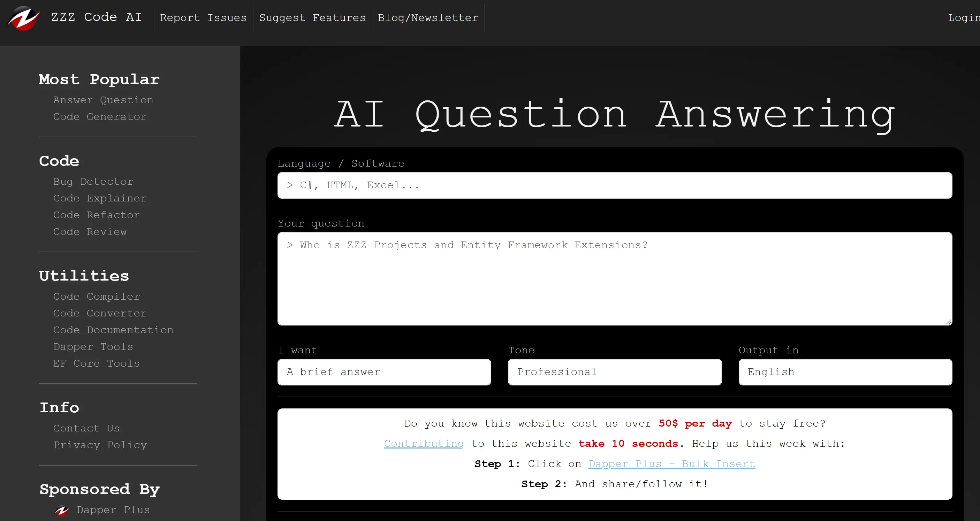Open the Output in language dropdown
The height and width of the screenshot is (521, 980).
[845, 372]
